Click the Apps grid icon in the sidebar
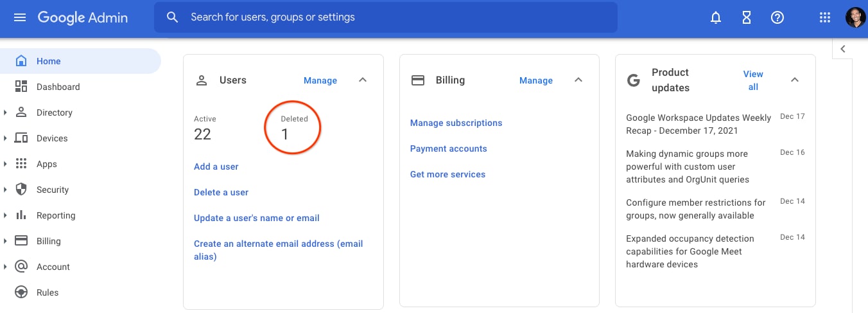This screenshot has height=313, width=868. 21,164
